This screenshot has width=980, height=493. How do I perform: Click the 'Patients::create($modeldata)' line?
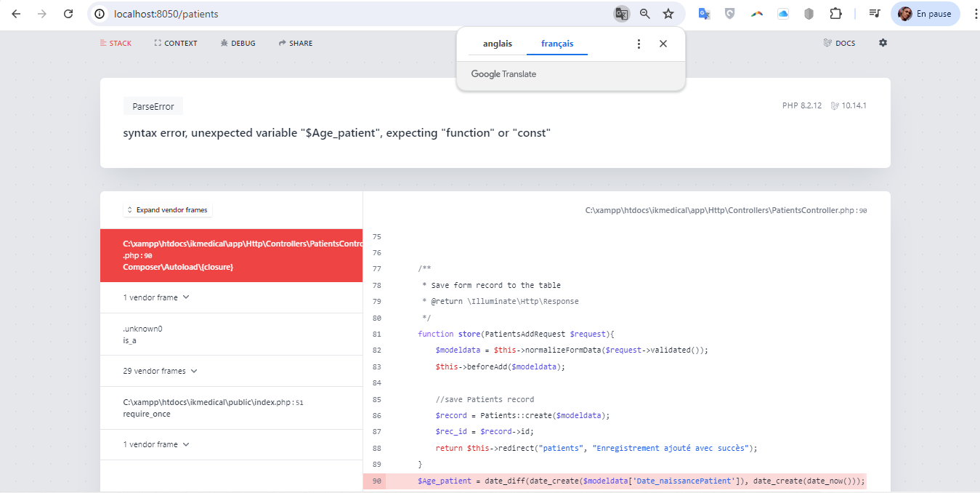tap(522, 415)
